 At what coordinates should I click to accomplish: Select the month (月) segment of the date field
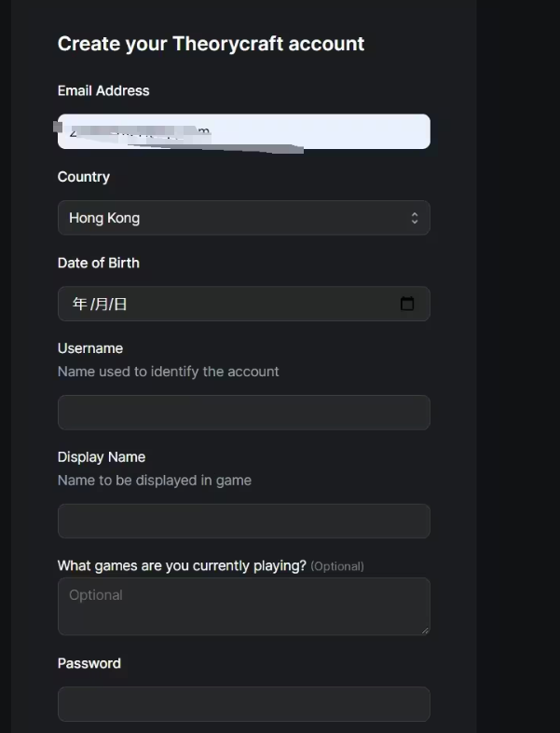click(101, 304)
